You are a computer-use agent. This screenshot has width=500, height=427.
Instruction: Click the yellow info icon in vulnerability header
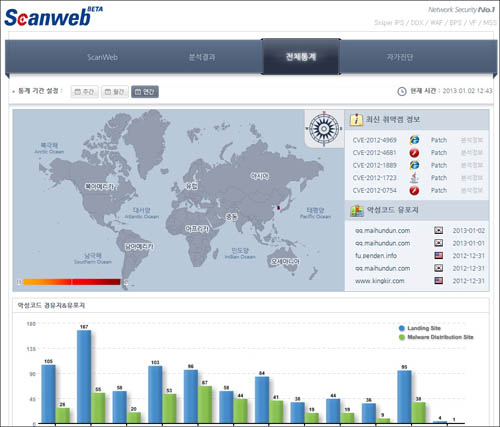356,119
